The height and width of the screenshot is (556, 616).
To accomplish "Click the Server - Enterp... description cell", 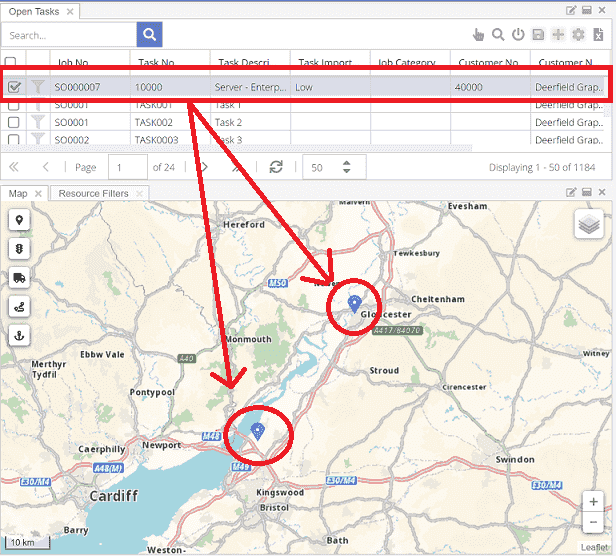I will point(250,87).
